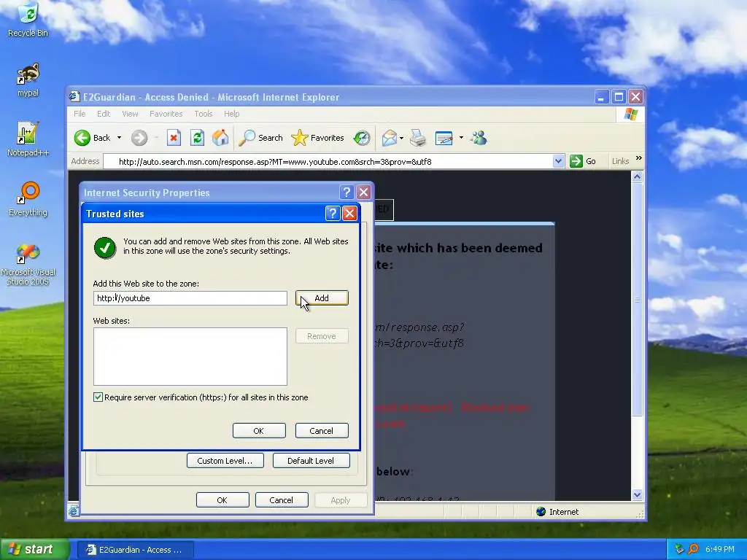Screen dimensions: 747x560
Task: Launch the Everything search shortcut
Action: click(28, 199)
